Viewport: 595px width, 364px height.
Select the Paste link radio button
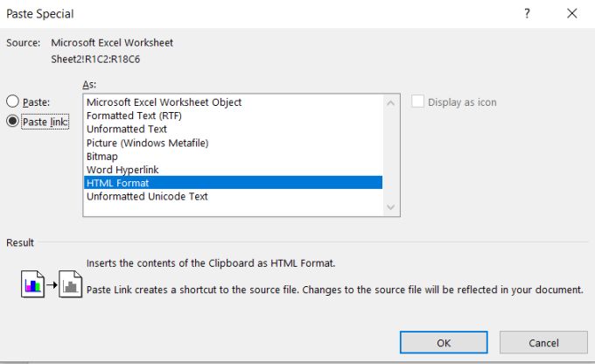click(13, 122)
